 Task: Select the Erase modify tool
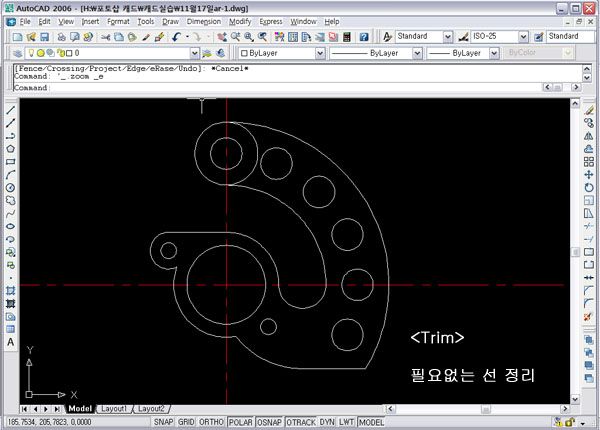589,110
